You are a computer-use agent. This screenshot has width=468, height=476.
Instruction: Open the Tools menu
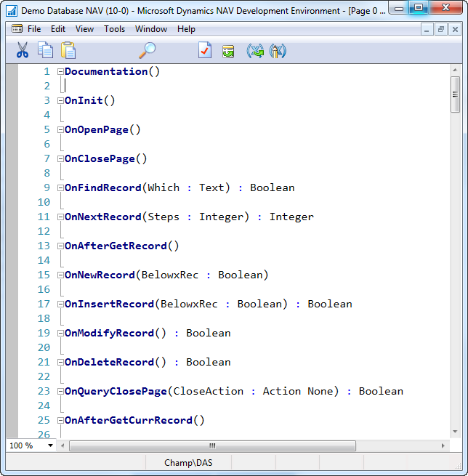[114, 29]
